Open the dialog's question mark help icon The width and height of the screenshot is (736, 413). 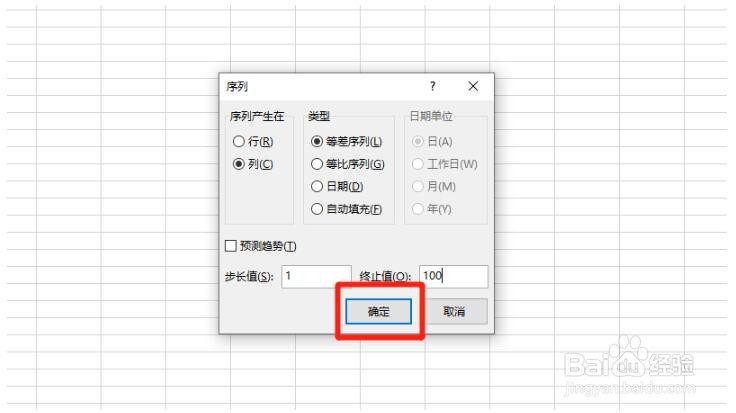[x=432, y=86]
